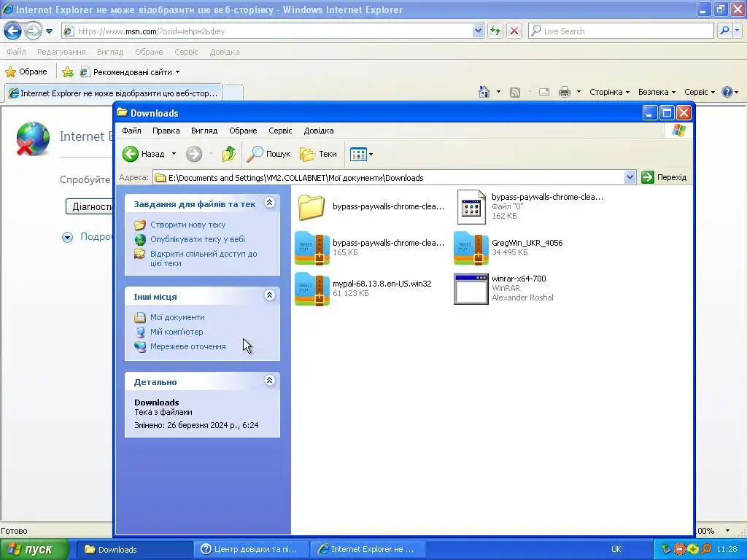The height and width of the screenshot is (560, 747).
Task: Click Create new folder (Створити нову теку)
Action: point(187,225)
